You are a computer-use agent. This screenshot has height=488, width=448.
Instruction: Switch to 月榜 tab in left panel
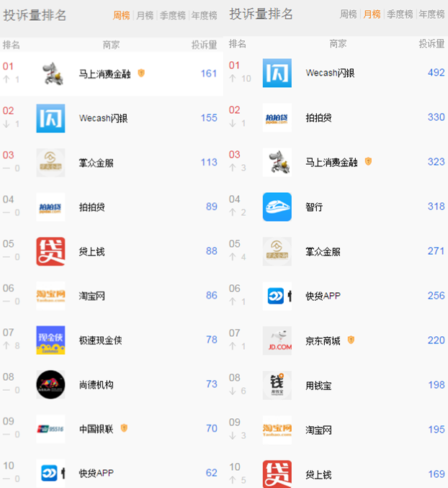[145, 15]
